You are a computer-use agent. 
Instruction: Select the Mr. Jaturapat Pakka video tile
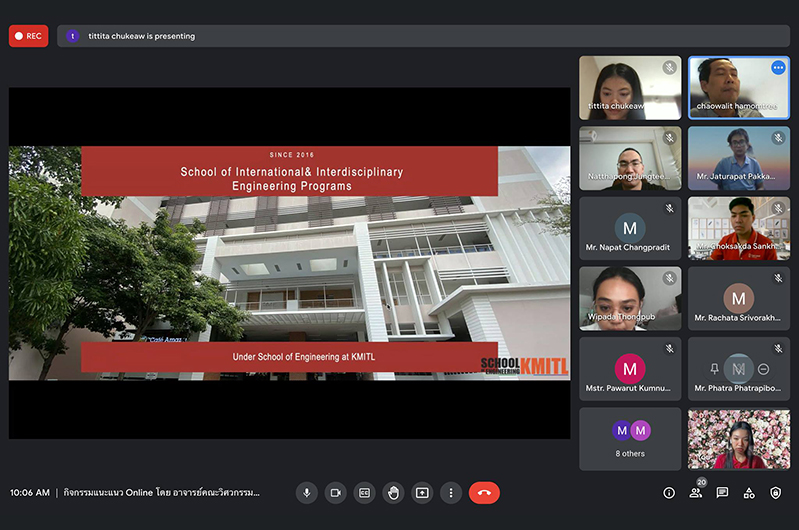click(x=739, y=158)
